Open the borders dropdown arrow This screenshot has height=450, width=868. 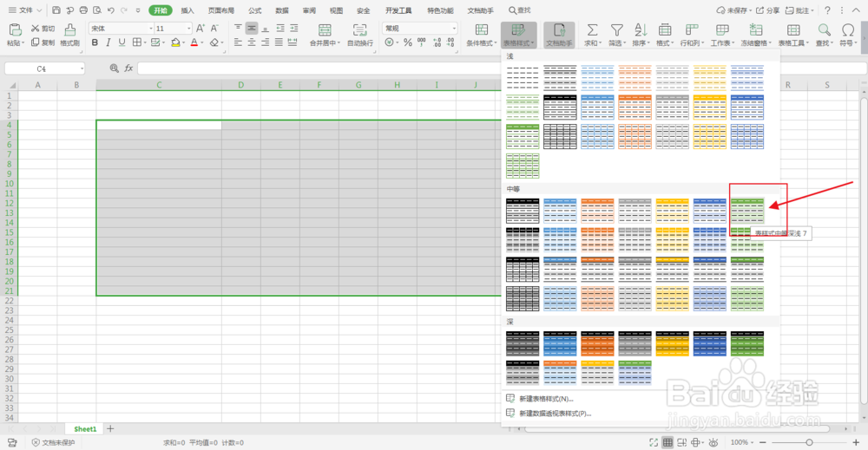click(145, 43)
